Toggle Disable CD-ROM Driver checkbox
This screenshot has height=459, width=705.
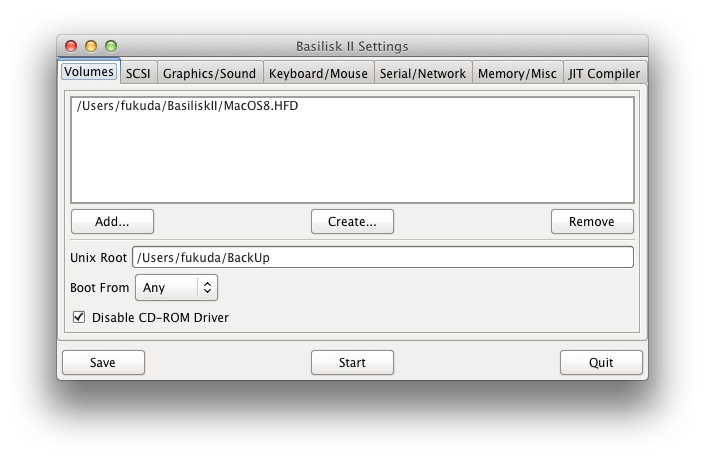coord(79,317)
